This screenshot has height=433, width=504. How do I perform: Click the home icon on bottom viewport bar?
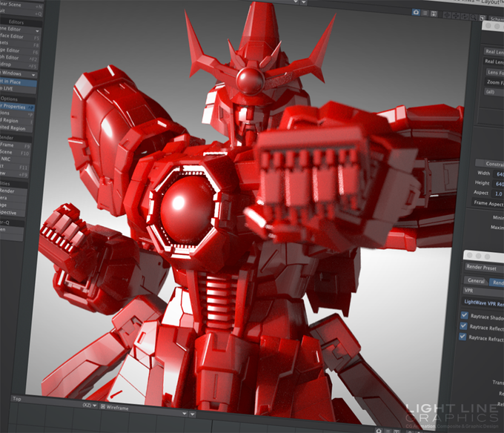click(379, 431)
